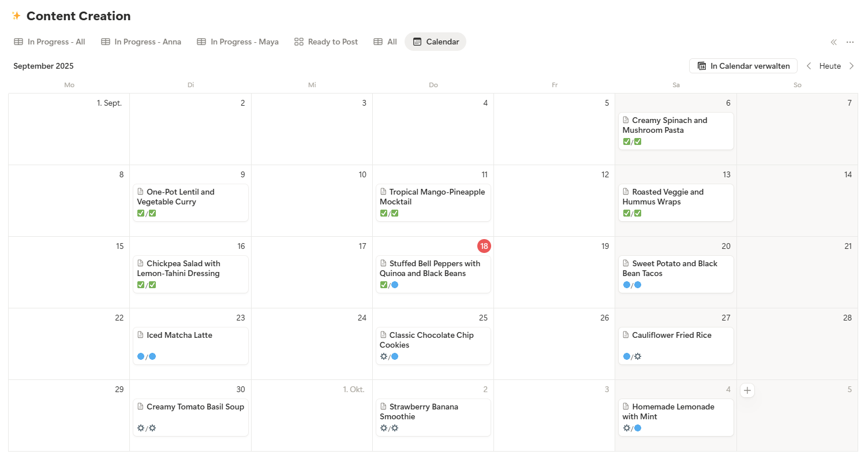Screen dimensions: 868x462
Task: Click the sparkle icon beside Content Creation
Action: 16,16
